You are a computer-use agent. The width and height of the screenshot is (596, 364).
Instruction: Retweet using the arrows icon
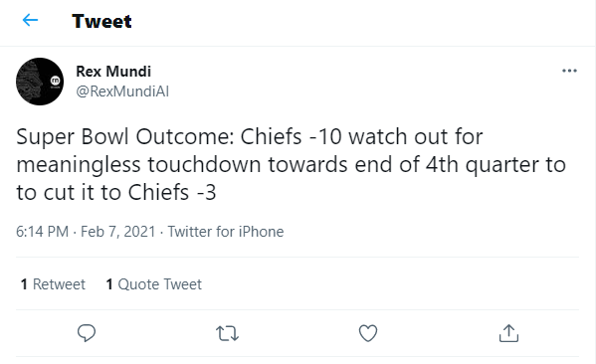pyautogui.click(x=227, y=333)
